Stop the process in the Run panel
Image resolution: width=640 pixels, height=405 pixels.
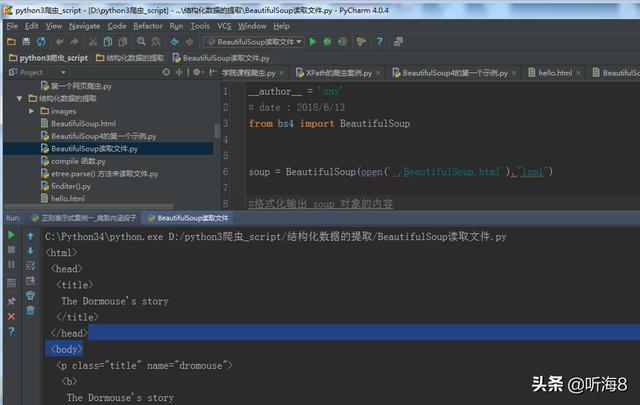11,250
